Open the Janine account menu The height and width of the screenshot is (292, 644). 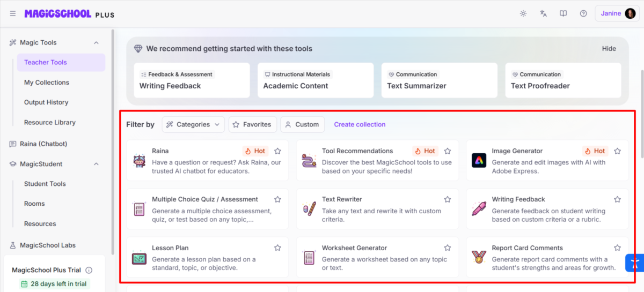coord(617,13)
